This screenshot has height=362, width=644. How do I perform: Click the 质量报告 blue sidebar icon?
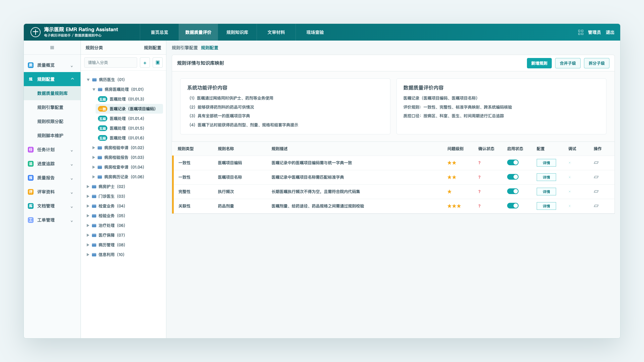[31, 178]
